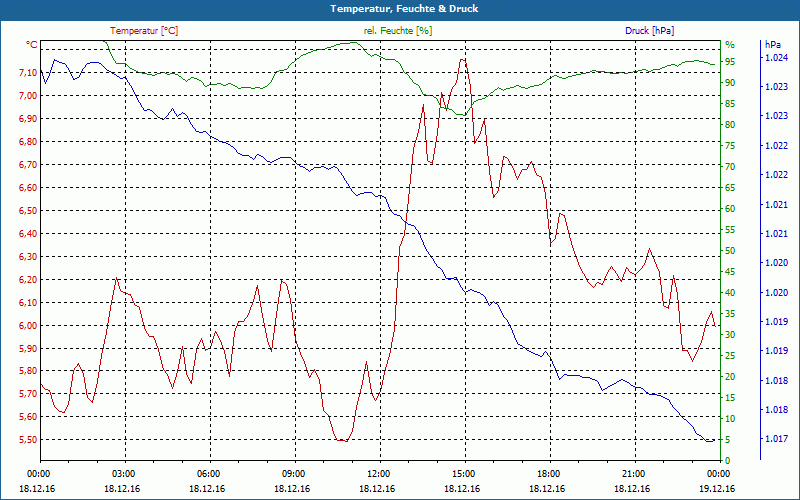Select the green 'rel. Feuchte [%]' legend label

coord(398,31)
